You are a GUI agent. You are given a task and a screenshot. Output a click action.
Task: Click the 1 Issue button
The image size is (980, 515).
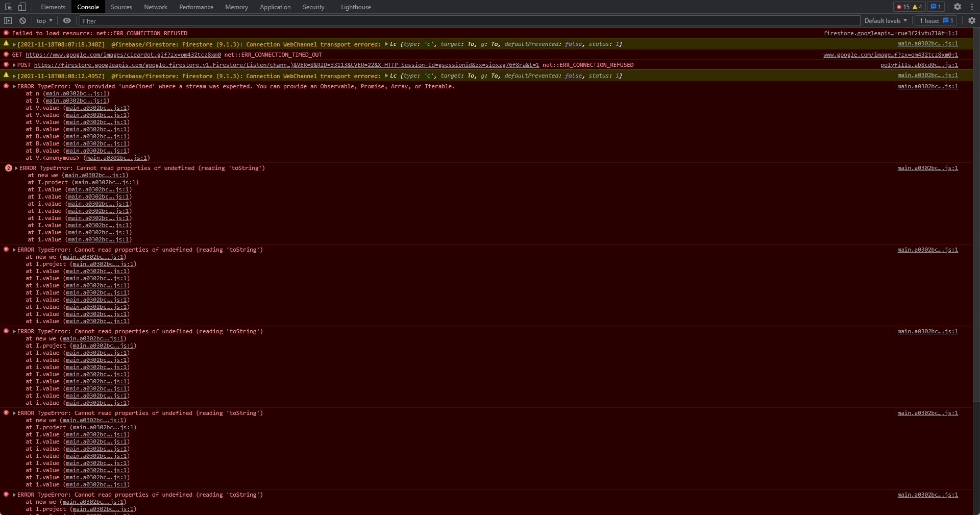[936, 20]
